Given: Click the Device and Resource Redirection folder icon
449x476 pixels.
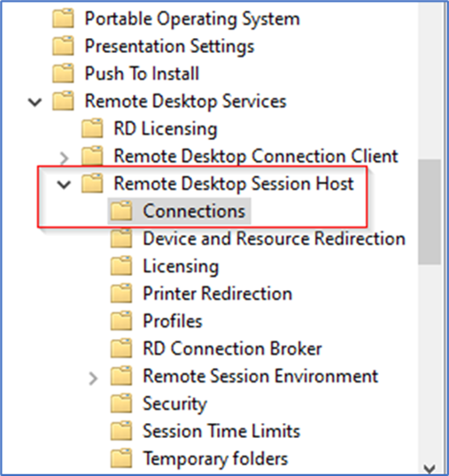Looking at the screenshot, I should (x=121, y=238).
